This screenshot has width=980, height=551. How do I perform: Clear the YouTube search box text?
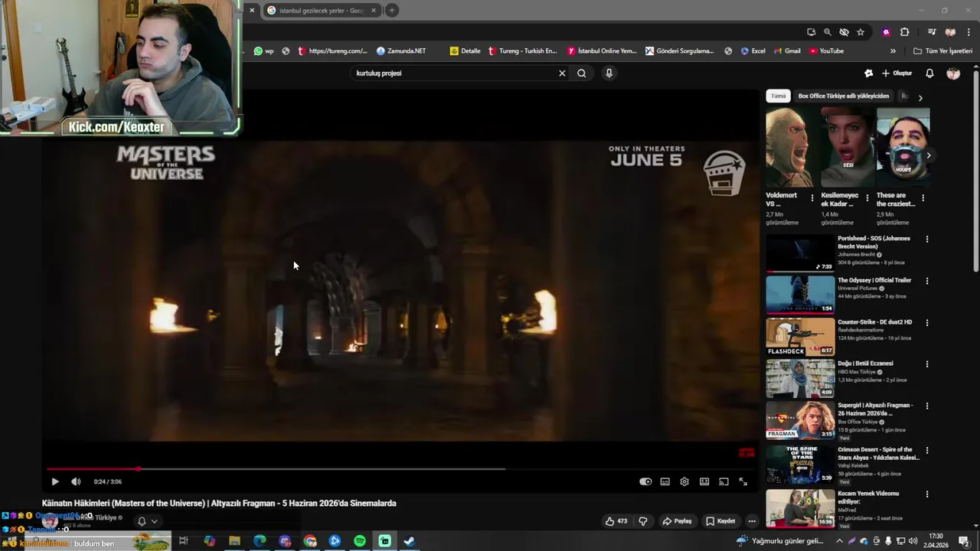pos(562,73)
